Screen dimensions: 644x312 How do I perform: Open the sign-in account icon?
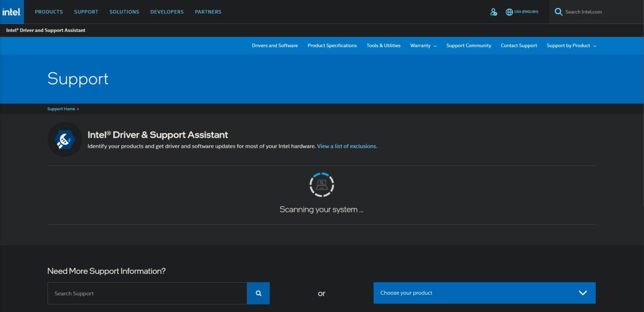click(x=493, y=12)
